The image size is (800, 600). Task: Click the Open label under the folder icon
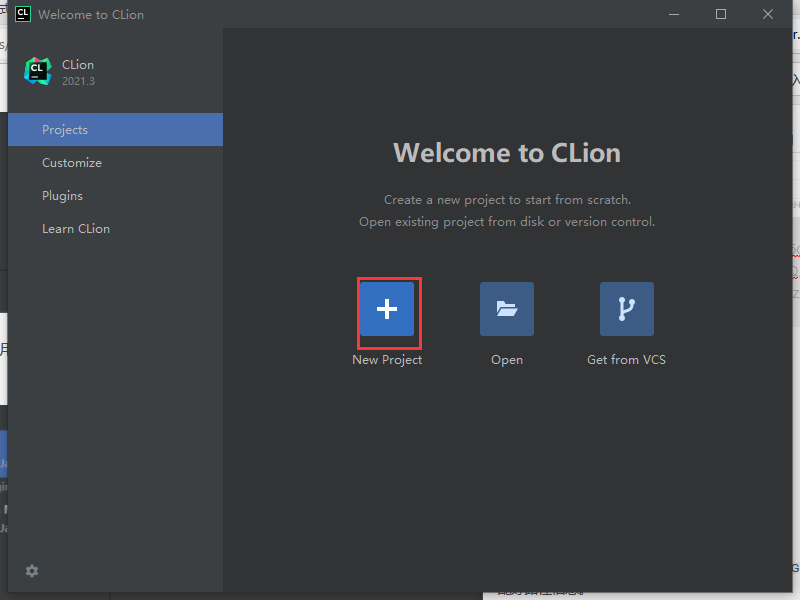(507, 360)
